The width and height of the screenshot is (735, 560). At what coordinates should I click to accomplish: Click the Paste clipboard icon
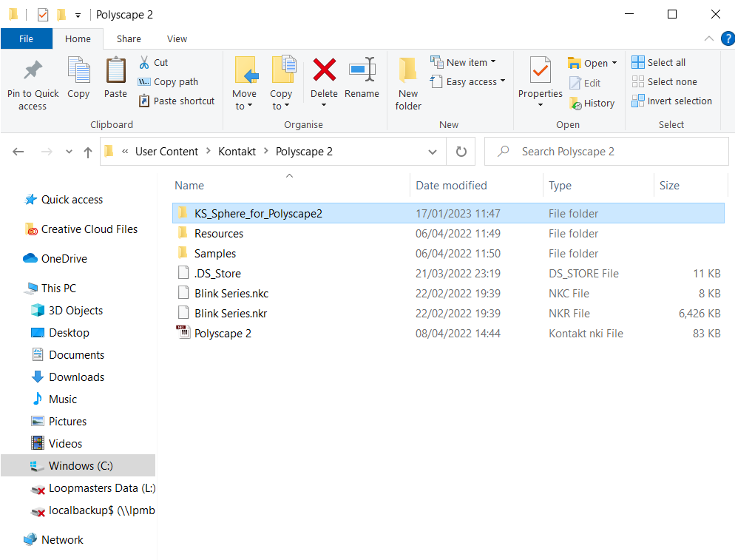[x=115, y=71]
